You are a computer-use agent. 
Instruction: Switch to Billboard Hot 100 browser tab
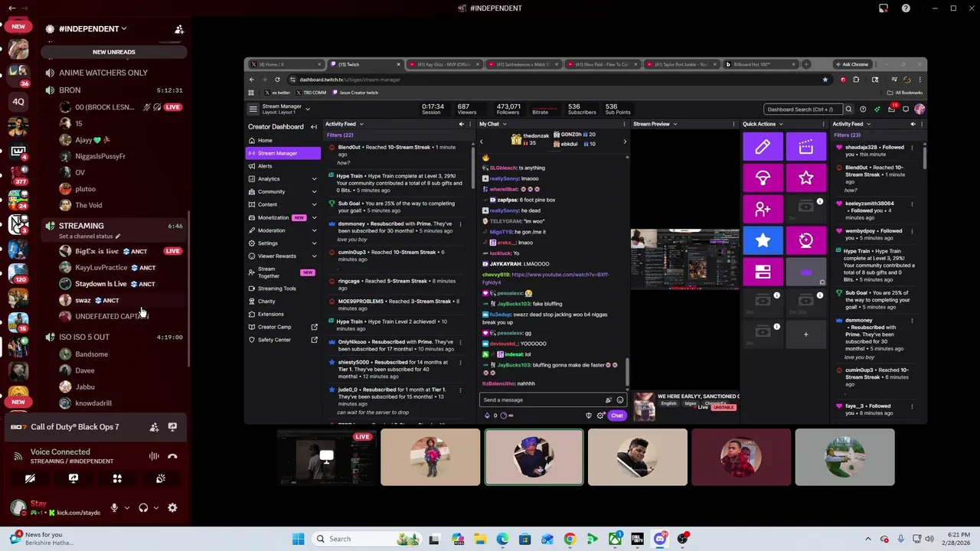point(760,64)
